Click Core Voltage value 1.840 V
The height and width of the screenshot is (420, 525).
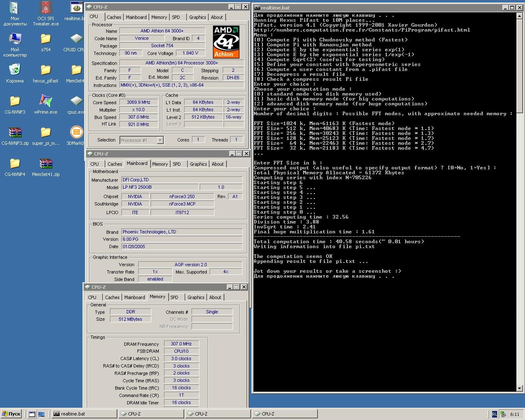point(190,53)
